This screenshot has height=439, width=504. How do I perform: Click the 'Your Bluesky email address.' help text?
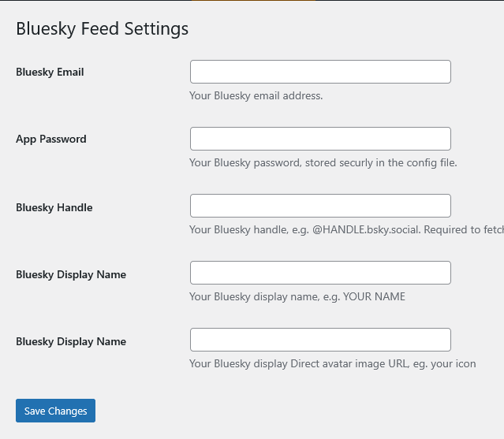pyautogui.click(x=256, y=96)
